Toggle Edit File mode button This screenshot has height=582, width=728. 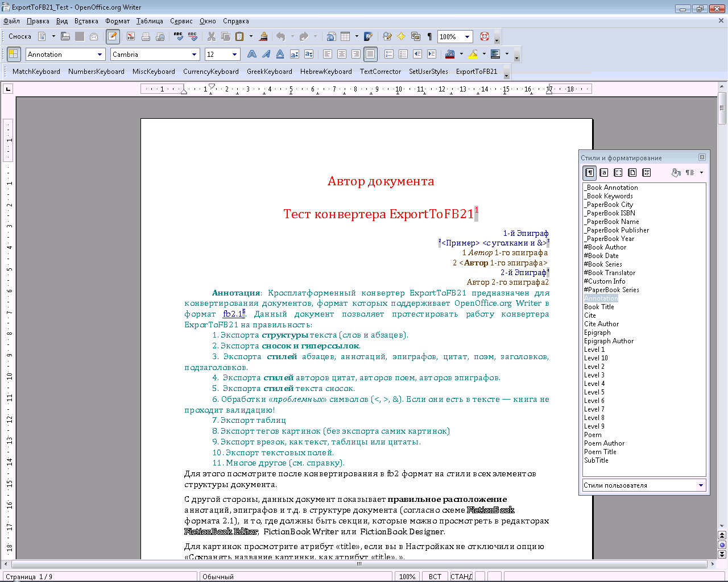[x=113, y=36]
